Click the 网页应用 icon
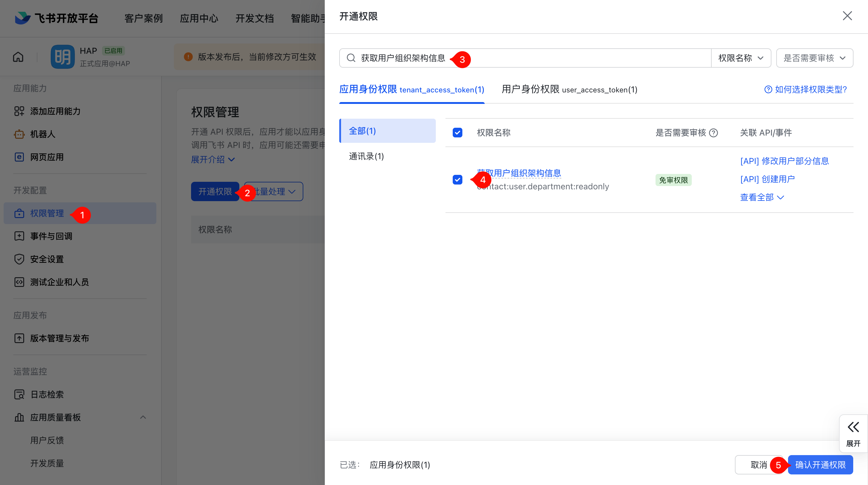868x485 pixels. (19, 157)
